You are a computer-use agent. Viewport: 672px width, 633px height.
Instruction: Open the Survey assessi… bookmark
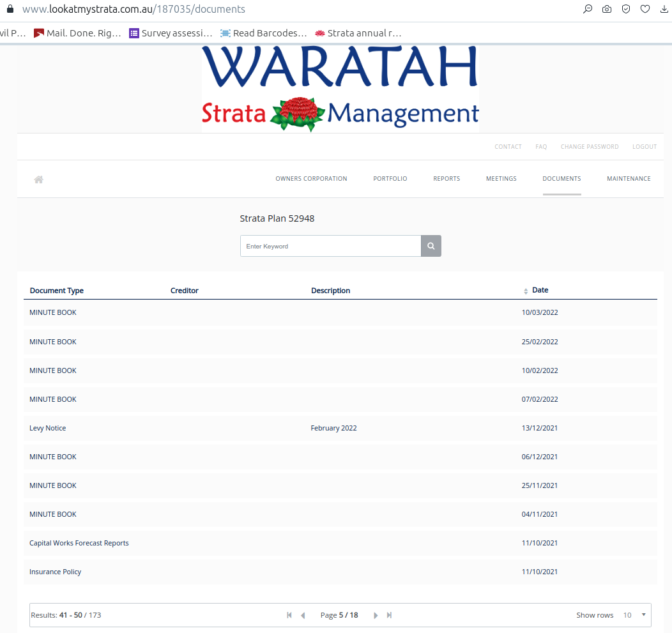click(x=171, y=33)
